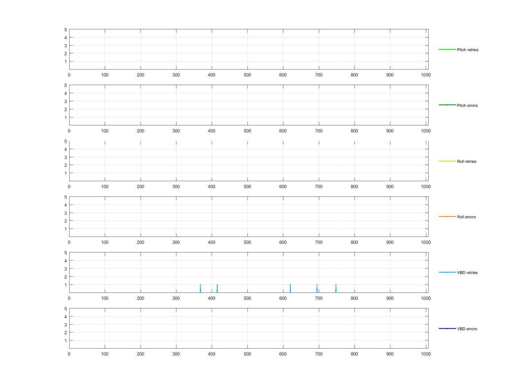Click x-axis tick 300 under Roll errors plot
The image size is (532, 392).
pyautogui.click(x=176, y=242)
